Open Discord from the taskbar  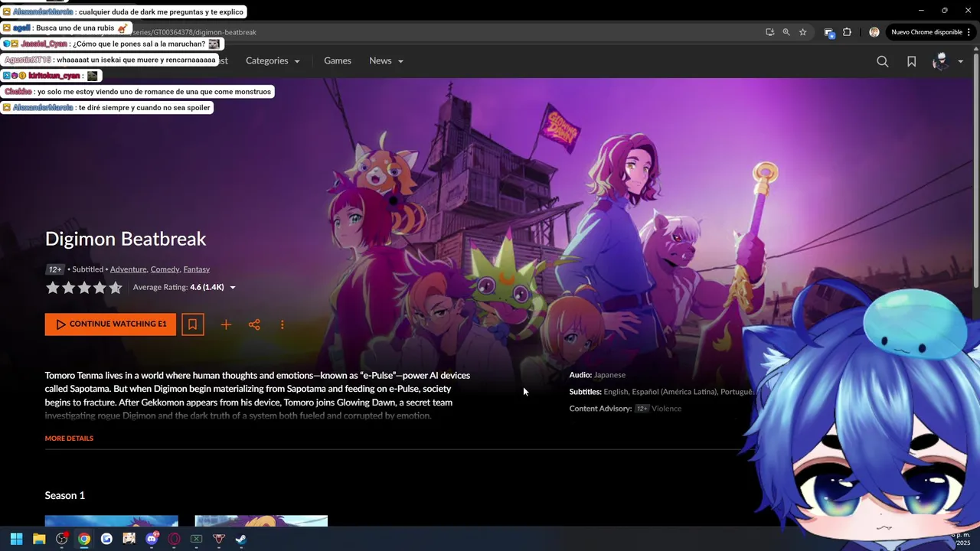pos(152,539)
